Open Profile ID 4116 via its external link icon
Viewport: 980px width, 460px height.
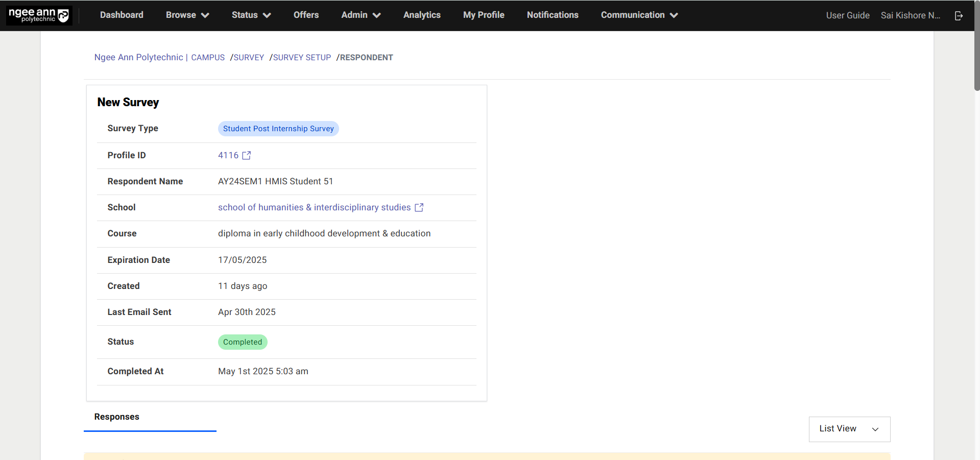coord(247,155)
